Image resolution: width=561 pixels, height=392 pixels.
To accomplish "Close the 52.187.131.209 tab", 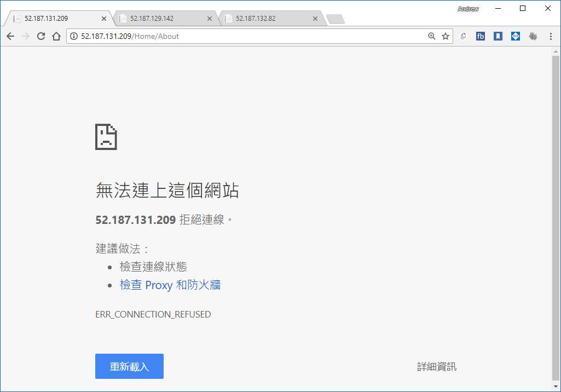I will pos(105,18).
